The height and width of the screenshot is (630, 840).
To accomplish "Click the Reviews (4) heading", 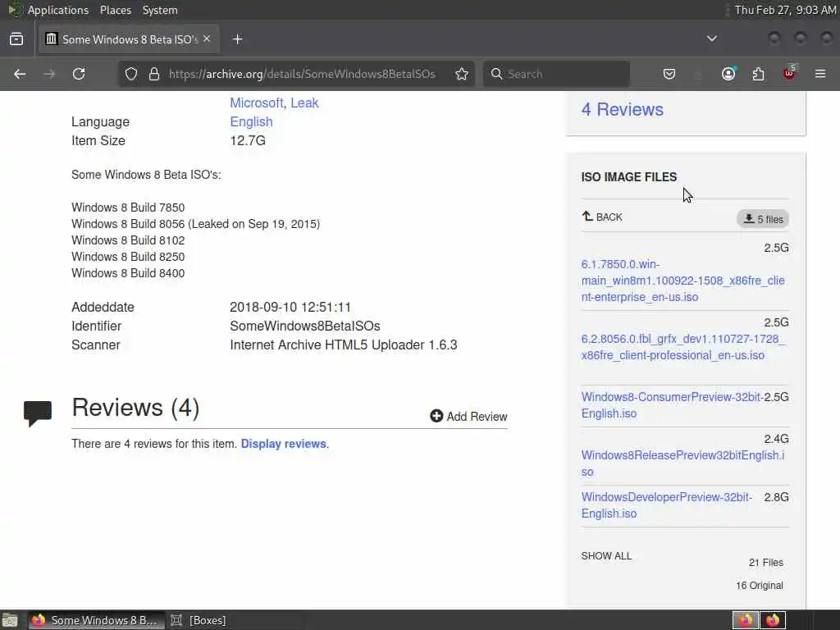I will [135, 407].
